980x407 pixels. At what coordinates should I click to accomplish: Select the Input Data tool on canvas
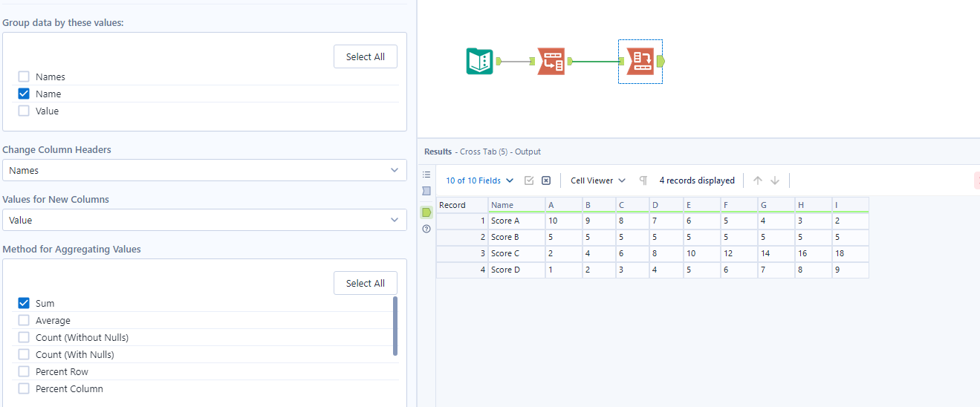point(479,61)
